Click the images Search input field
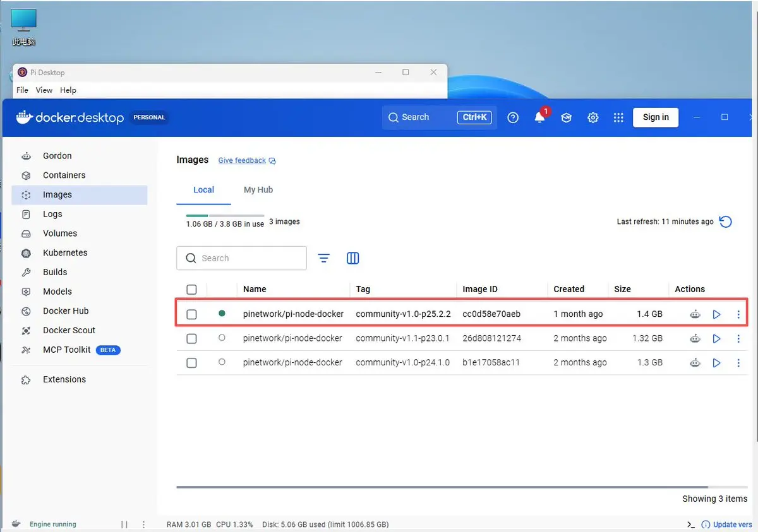 (x=241, y=258)
